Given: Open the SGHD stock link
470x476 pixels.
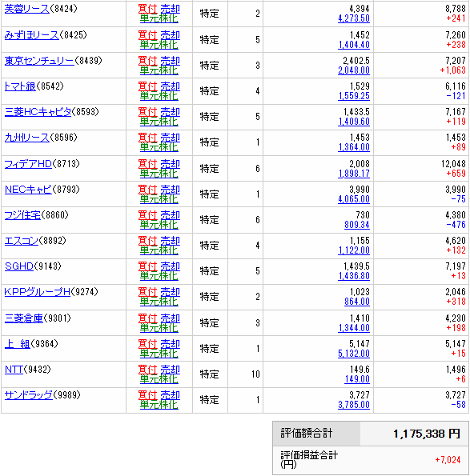Looking at the screenshot, I should point(19,266).
